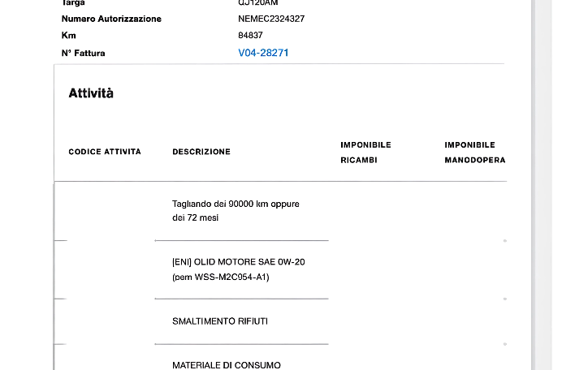
Task: Click the Numero Autorizzazione label
Action: click(111, 19)
